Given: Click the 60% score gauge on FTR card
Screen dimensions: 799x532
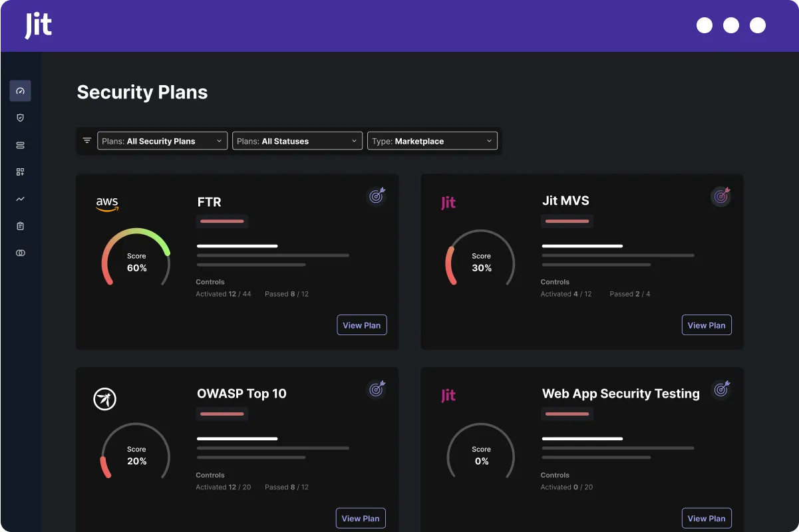Looking at the screenshot, I should (136, 261).
